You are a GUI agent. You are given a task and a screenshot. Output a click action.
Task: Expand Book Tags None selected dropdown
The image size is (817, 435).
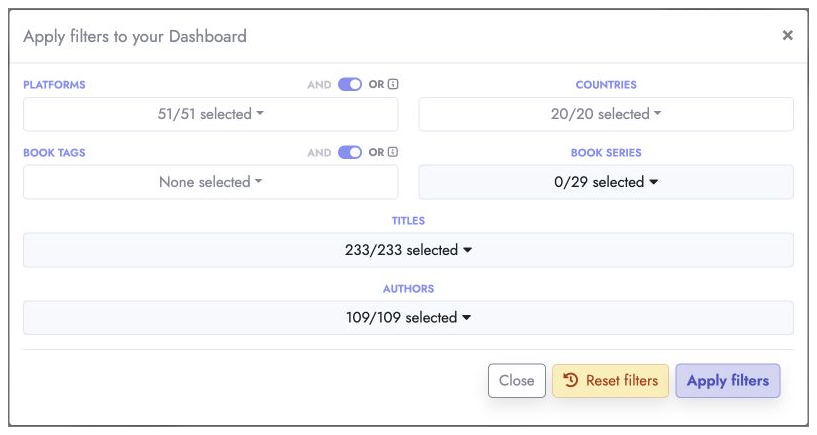[x=211, y=182]
